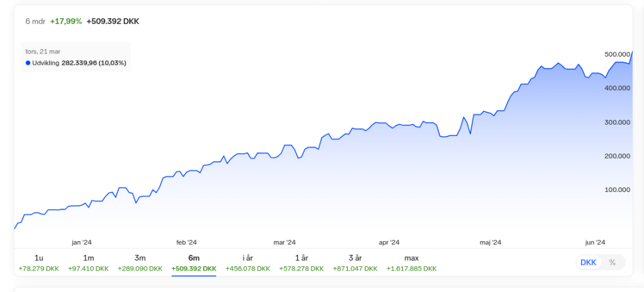644x292 pixels.
Task: Choose the 3m period tab
Action: pyautogui.click(x=140, y=262)
